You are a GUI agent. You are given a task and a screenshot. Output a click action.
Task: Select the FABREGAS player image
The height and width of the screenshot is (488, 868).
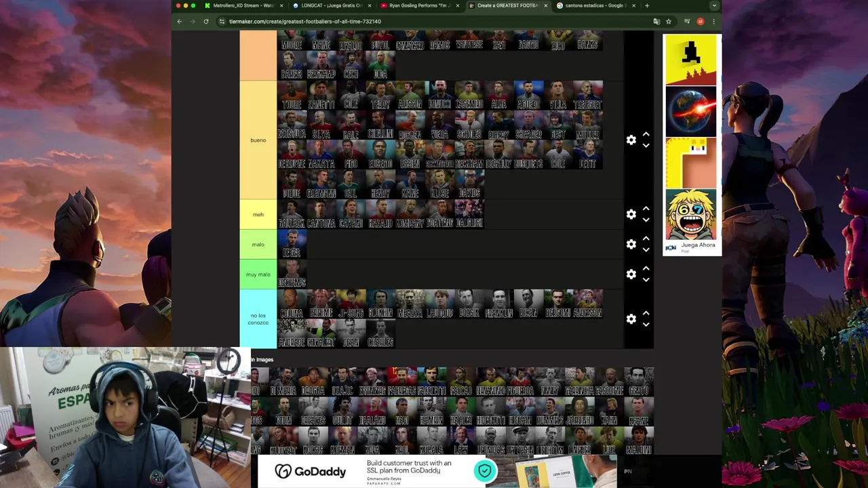pyautogui.click(x=402, y=382)
